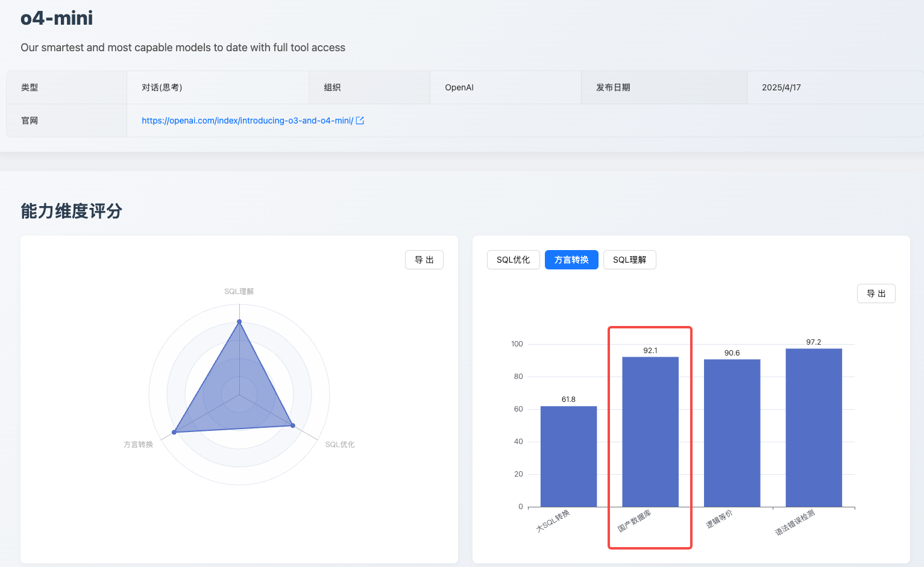Click the 20 tick on the y-axis
The height and width of the screenshot is (567, 924).
pos(518,474)
